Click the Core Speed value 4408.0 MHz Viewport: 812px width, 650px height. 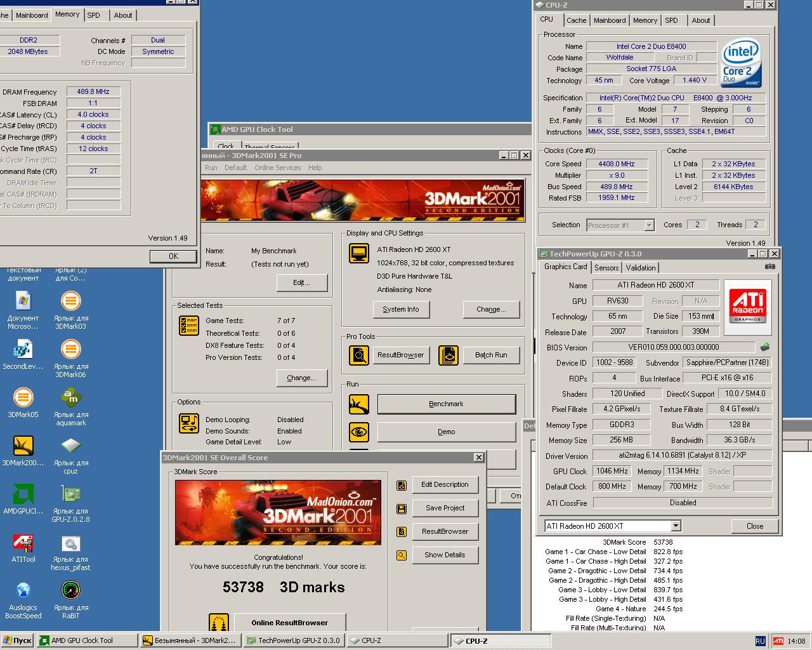click(x=617, y=164)
